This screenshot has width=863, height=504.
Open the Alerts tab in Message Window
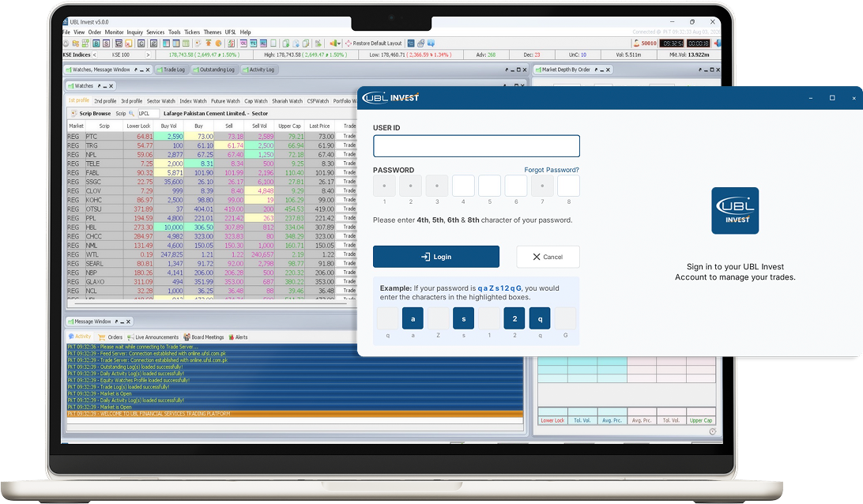tap(239, 337)
